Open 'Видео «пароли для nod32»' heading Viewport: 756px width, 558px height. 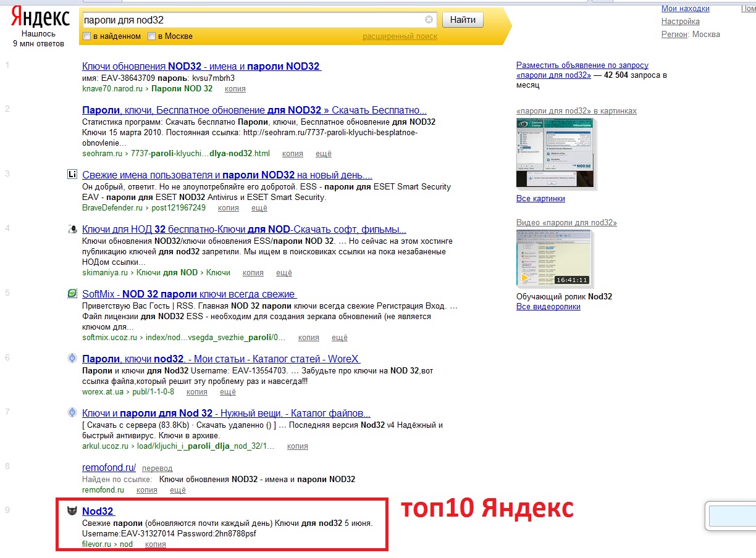pyautogui.click(x=566, y=223)
